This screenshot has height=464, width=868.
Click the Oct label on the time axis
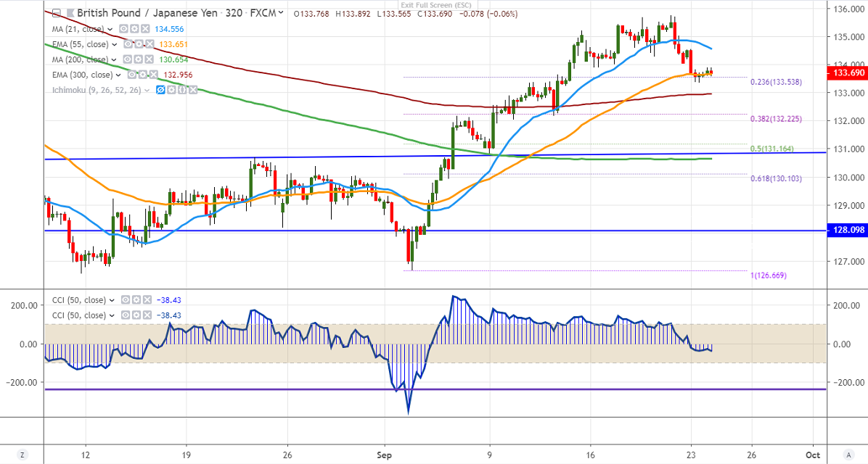tap(813, 455)
